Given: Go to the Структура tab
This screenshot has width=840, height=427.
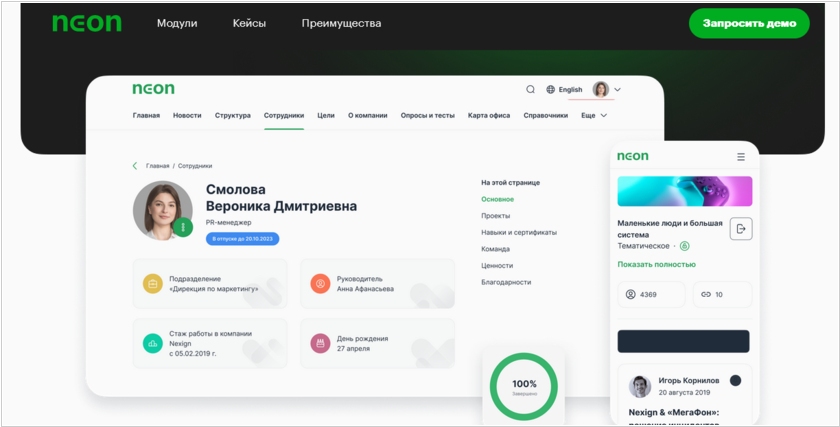Looking at the screenshot, I should [x=232, y=115].
